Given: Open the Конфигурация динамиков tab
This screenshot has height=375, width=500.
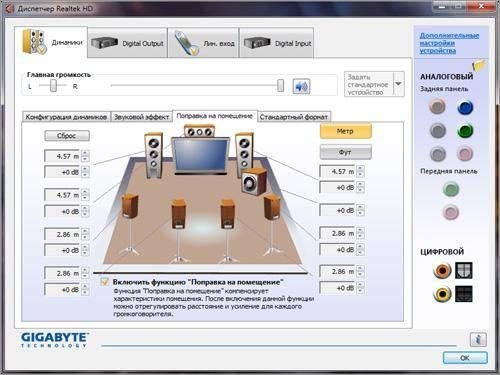Looking at the screenshot, I should [x=66, y=117].
